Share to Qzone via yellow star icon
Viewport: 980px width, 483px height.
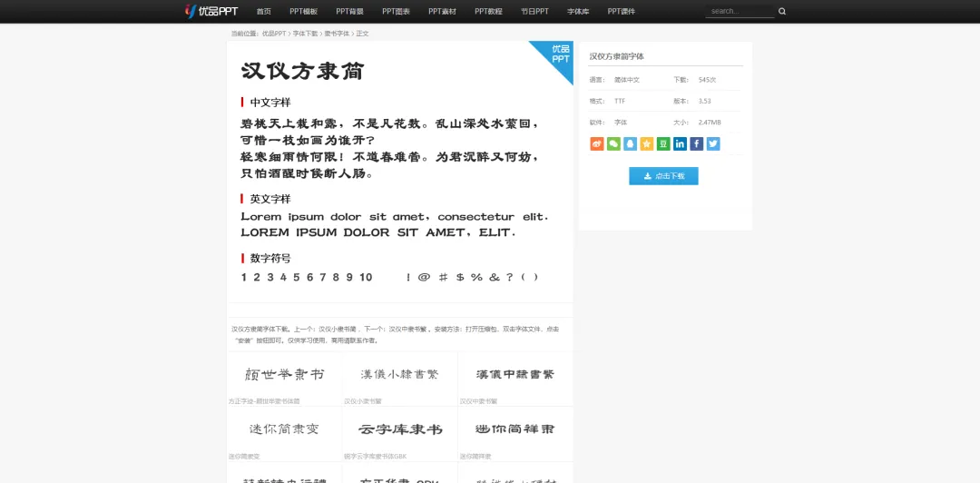(x=647, y=143)
